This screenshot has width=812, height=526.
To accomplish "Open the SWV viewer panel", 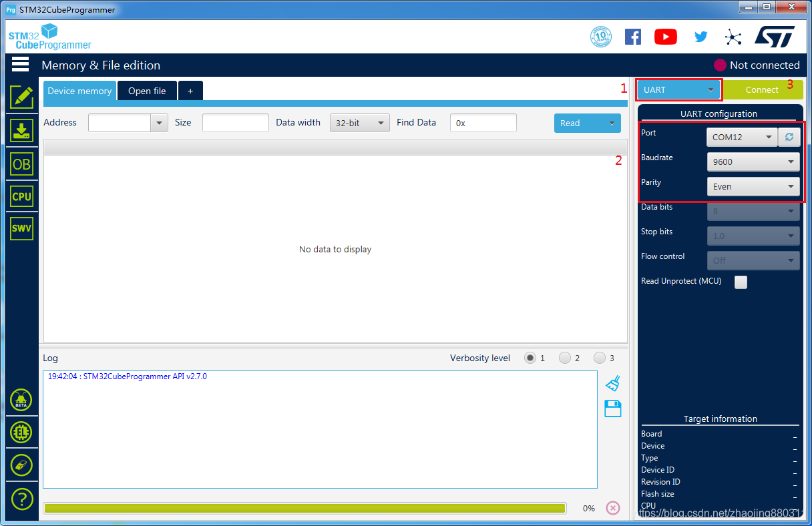I will coord(21,228).
